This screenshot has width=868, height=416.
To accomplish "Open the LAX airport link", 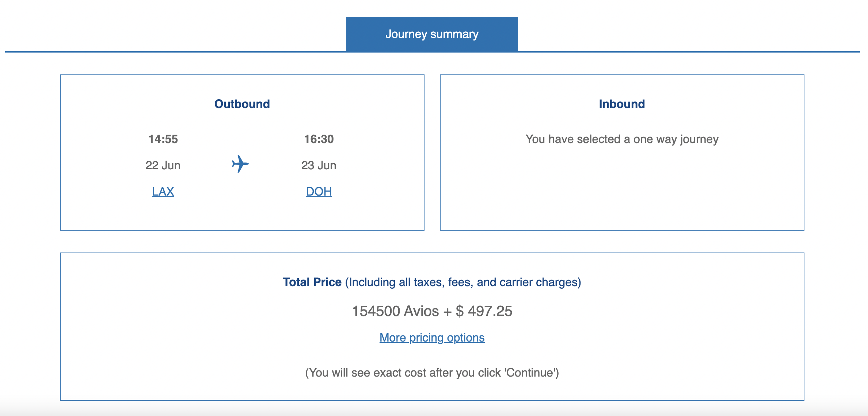I will (163, 192).
